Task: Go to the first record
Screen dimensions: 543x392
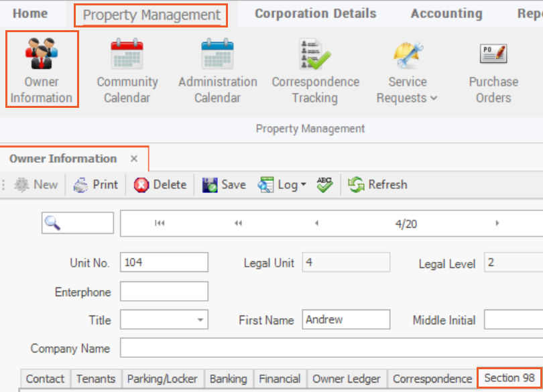Action: click(x=160, y=224)
